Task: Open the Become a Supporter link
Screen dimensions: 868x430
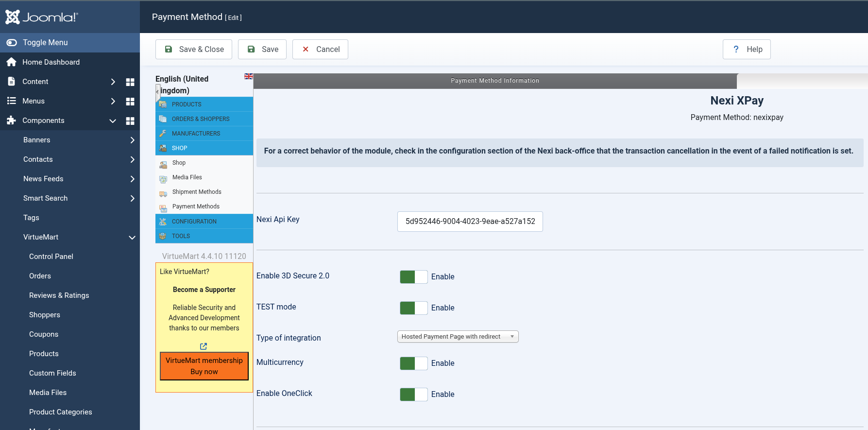Action: click(x=204, y=290)
